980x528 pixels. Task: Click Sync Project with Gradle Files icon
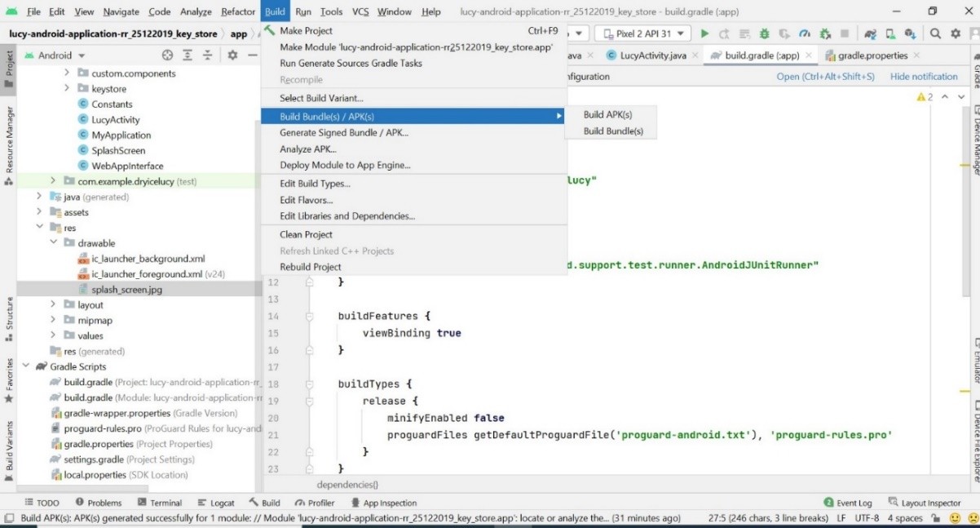tap(871, 33)
